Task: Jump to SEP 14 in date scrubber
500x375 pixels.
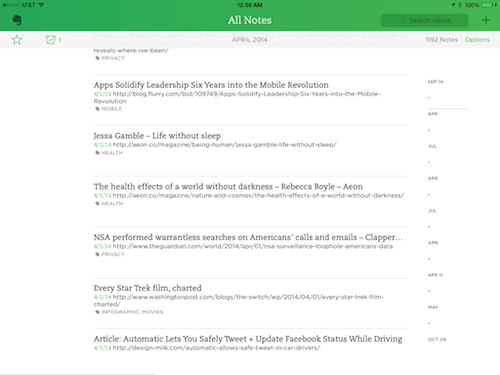Action: coord(435,82)
